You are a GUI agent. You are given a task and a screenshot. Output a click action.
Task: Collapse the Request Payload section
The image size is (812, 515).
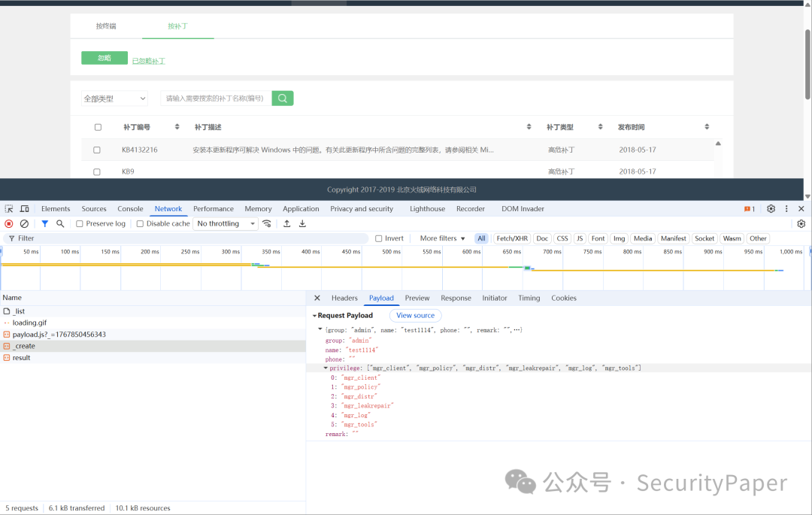pos(314,316)
